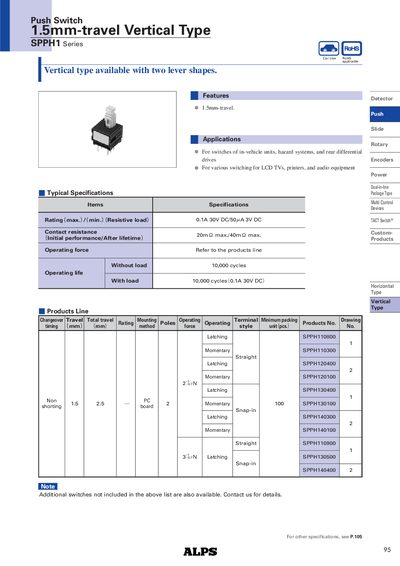Click the Note label
Screen dimensions: 400x566
(x=48, y=487)
